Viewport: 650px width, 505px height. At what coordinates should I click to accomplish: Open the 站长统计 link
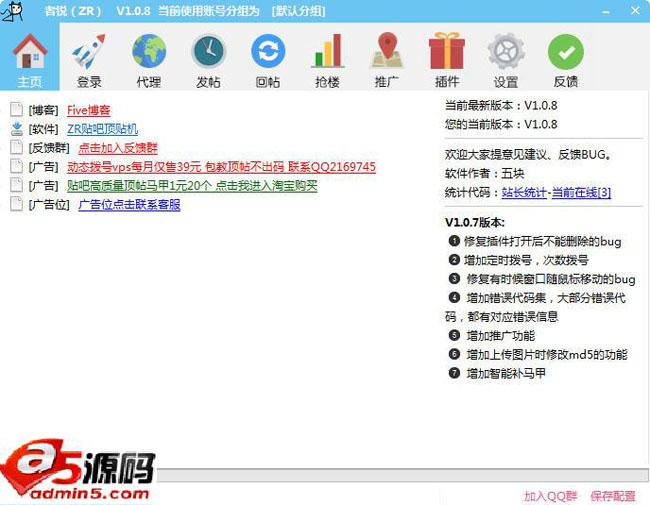[x=524, y=192]
